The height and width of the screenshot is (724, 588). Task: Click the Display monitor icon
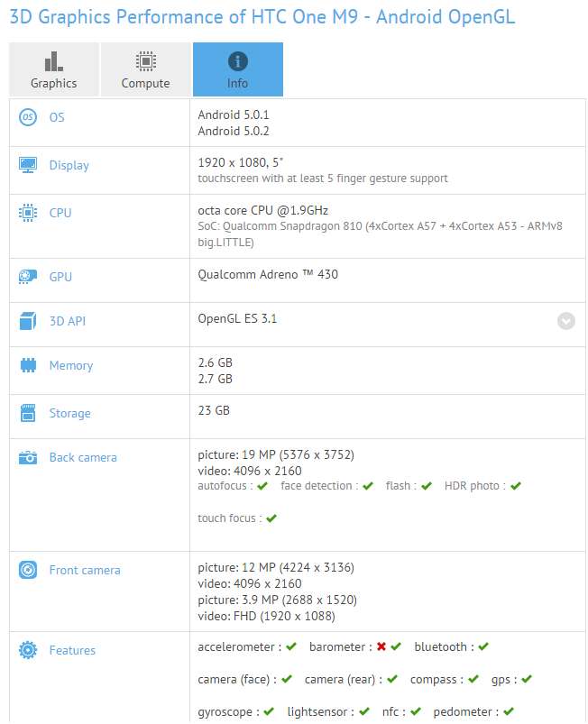pos(28,165)
